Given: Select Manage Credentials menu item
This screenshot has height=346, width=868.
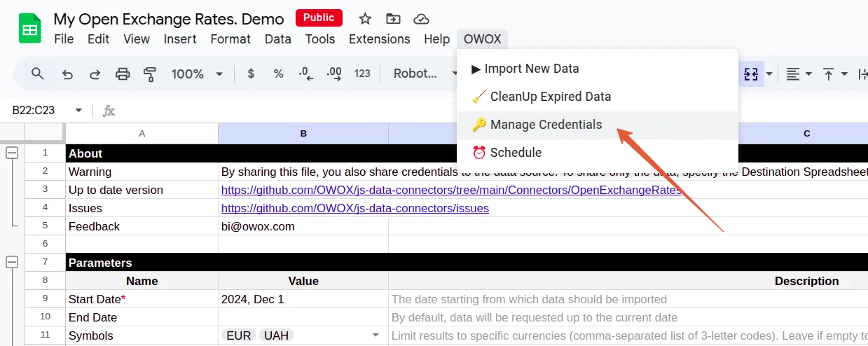Looking at the screenshot, I should tap(598, 125).
